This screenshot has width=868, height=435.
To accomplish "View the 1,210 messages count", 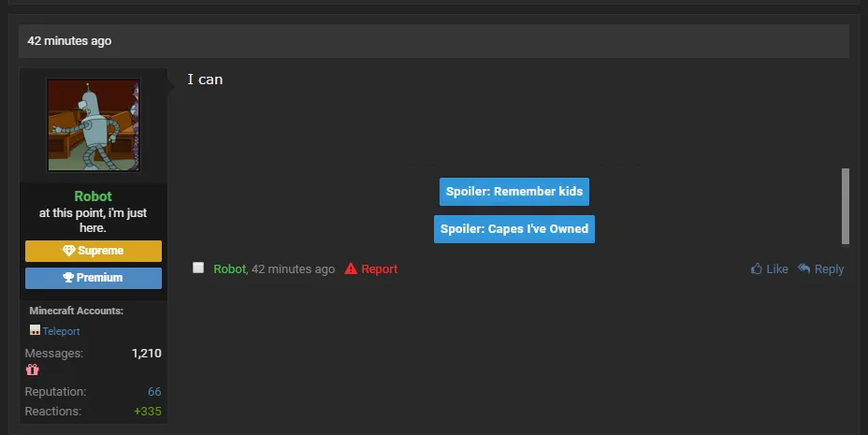I will [146, 353].
